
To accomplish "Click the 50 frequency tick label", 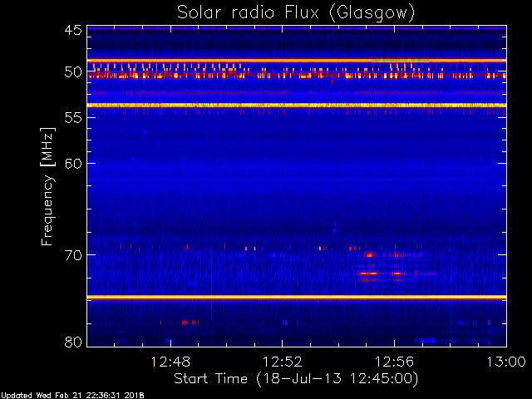I will pos(73,72).
